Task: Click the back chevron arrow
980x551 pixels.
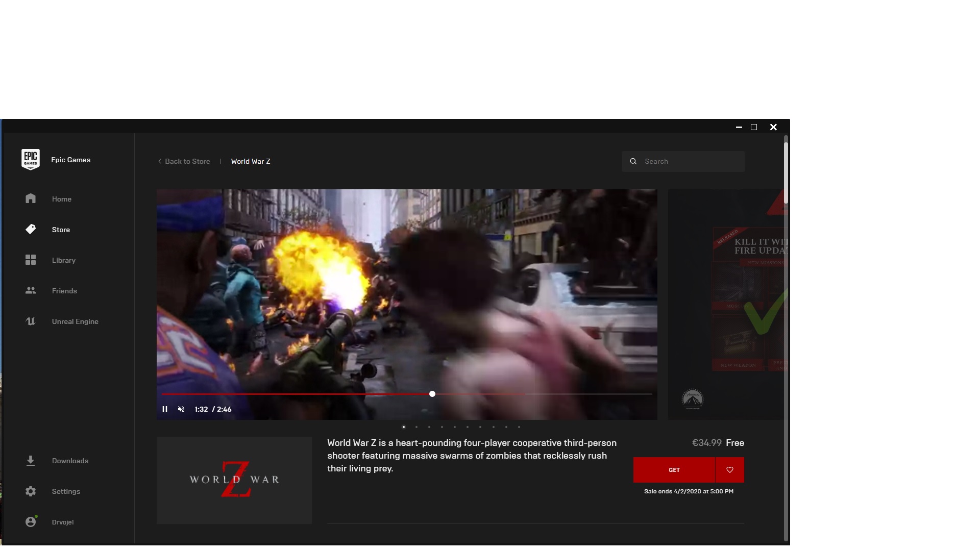Action: [160, 161]
